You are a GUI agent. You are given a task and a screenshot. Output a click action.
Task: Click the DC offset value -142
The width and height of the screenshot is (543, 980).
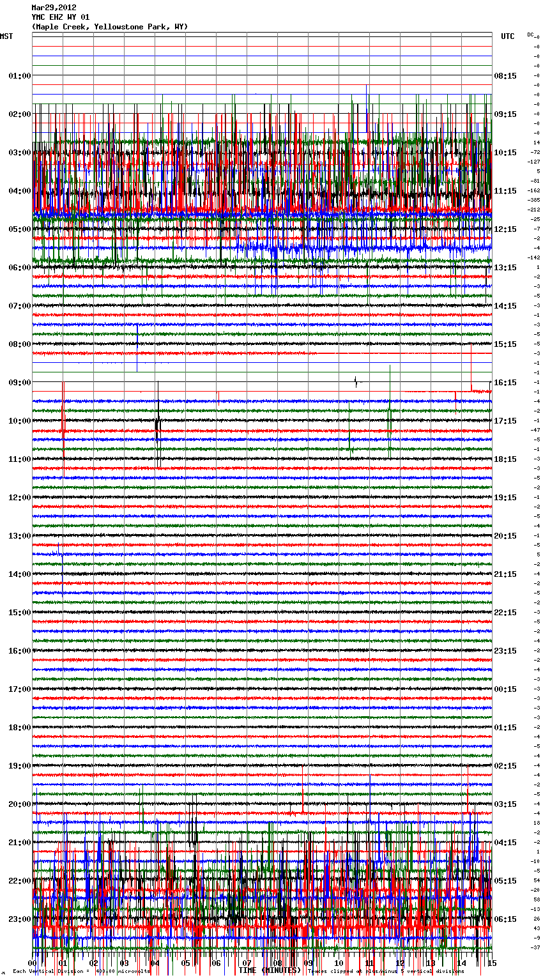pos(535,257)
